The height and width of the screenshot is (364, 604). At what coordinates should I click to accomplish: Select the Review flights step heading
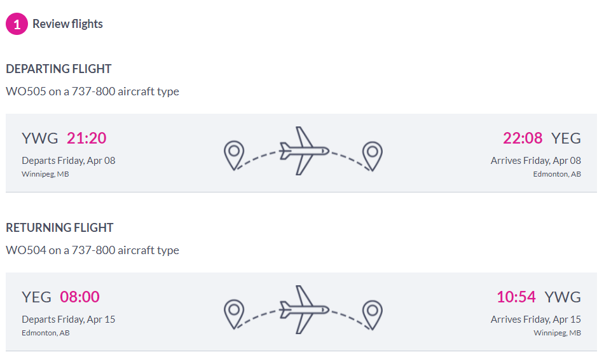point(67,24)
